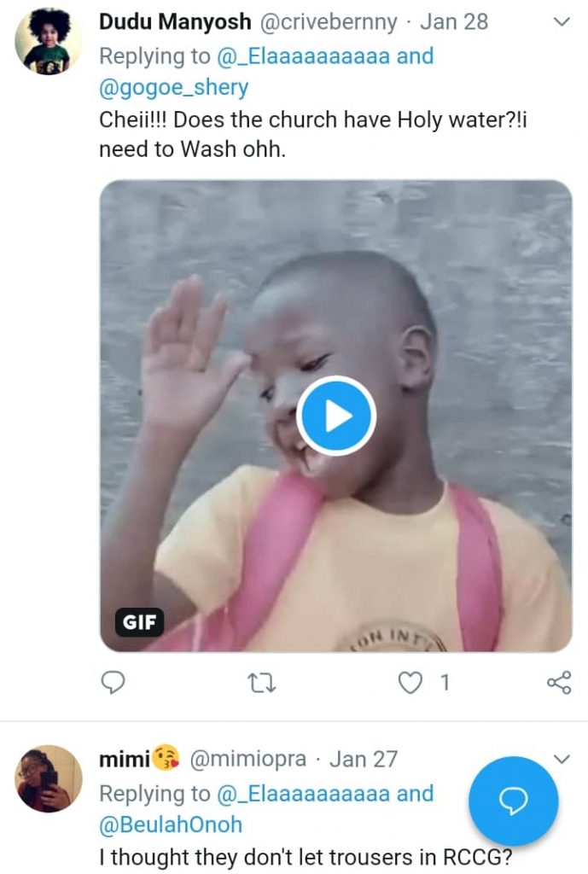Open Dudu Manyosh's profile picture

[49, 42]
